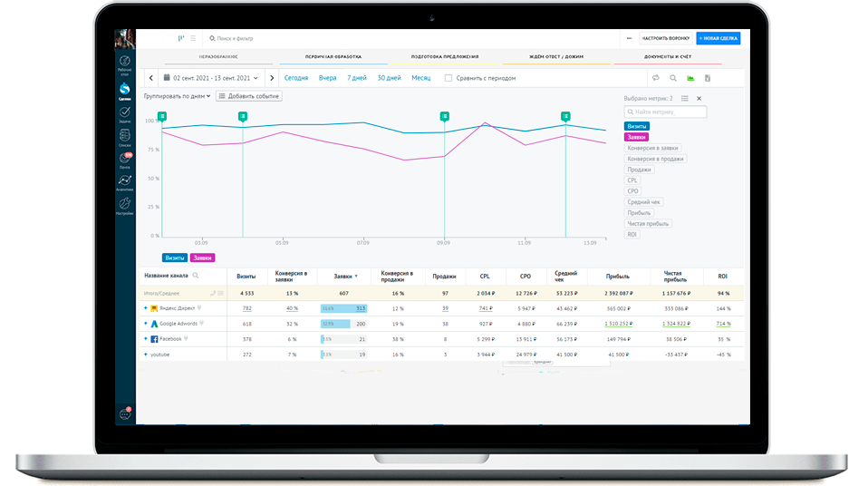Image resolution: width=868 pixels, height=486 pixels.
Task: Click the Новая сделка button
Action: 719,39
